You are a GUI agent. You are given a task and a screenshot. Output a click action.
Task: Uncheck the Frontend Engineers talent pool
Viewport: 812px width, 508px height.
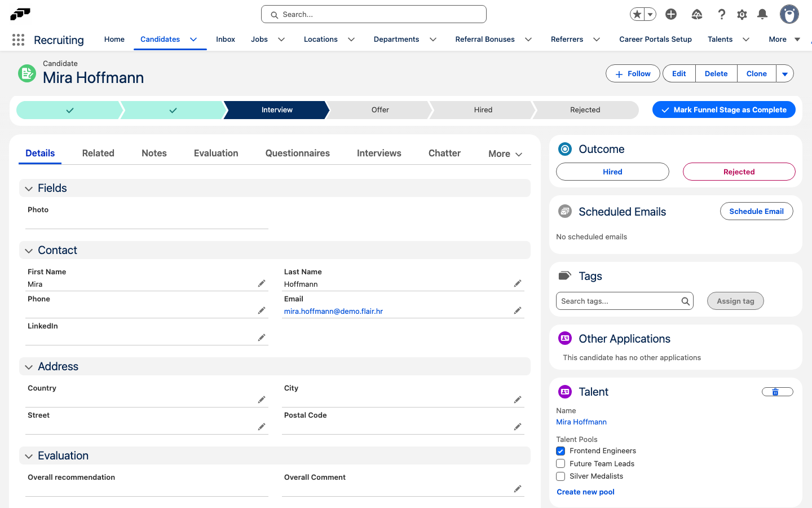coord(561,451)
